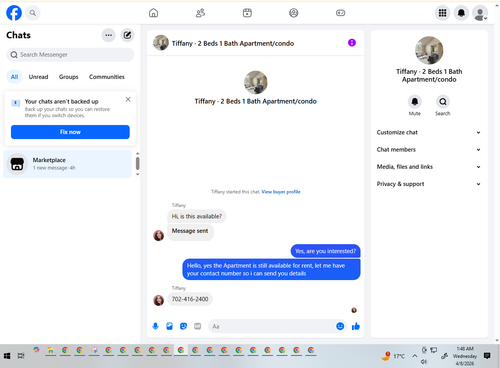Image resolution: width=500 pixels, height=368 pixels.
Task: Dismiss the chats backup notice
Action: (x=128, y=99)
